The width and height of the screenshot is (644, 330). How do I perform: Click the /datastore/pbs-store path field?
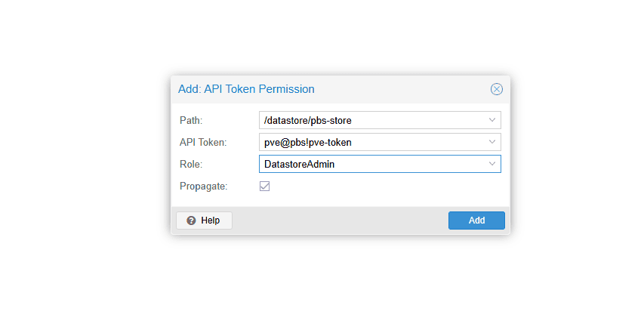point(371,120)
